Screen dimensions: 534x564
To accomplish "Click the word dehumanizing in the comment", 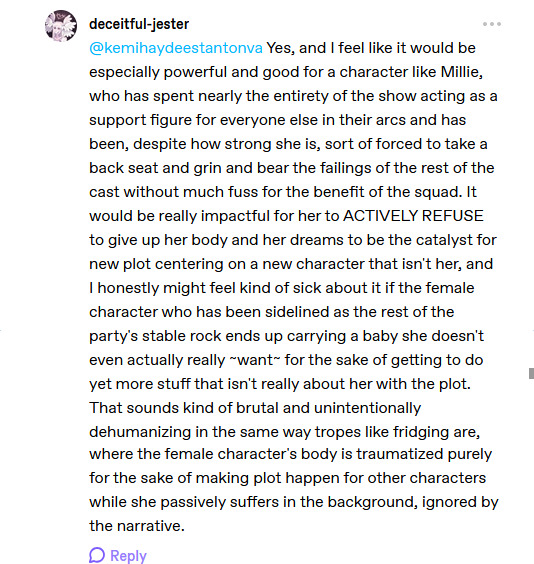I will (x=140, y=432).
